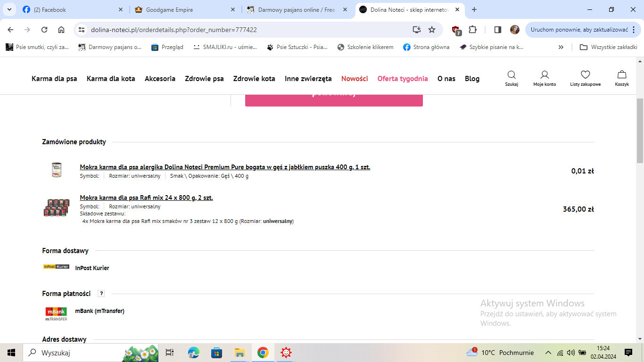Open the Chrome extensions puzzle icon
This screenshot has height=362, width=644.
point(472,30)
